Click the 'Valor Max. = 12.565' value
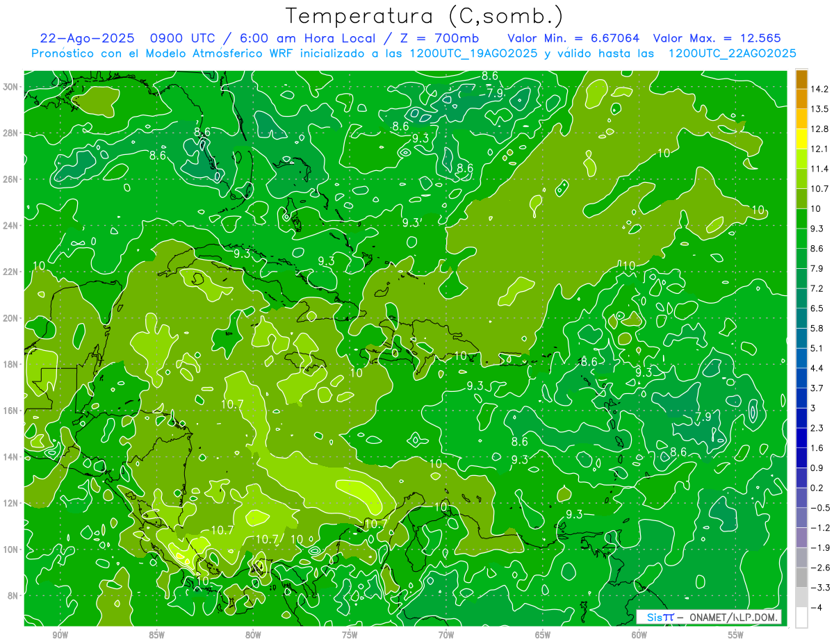 click(x=718, y=38)
